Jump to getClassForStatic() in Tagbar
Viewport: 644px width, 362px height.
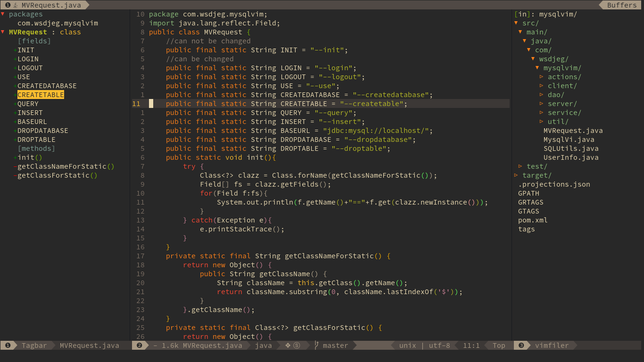coord(58,175)
